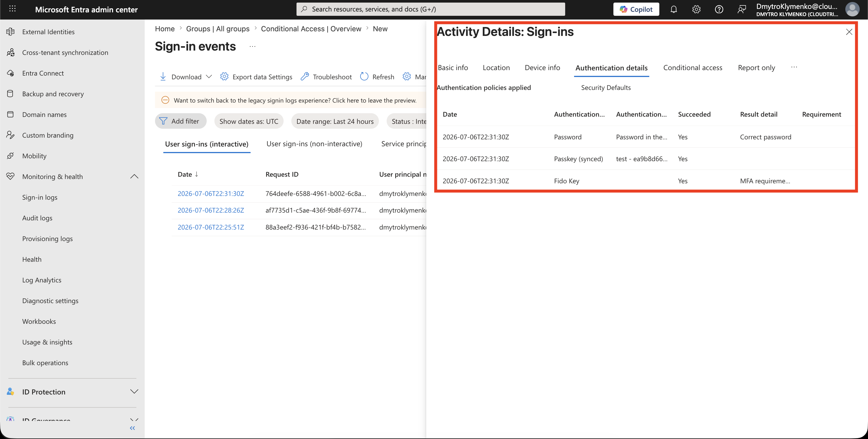Click the Domain names icon
Viewport: 868px width, 439px height.
[10, 114]
